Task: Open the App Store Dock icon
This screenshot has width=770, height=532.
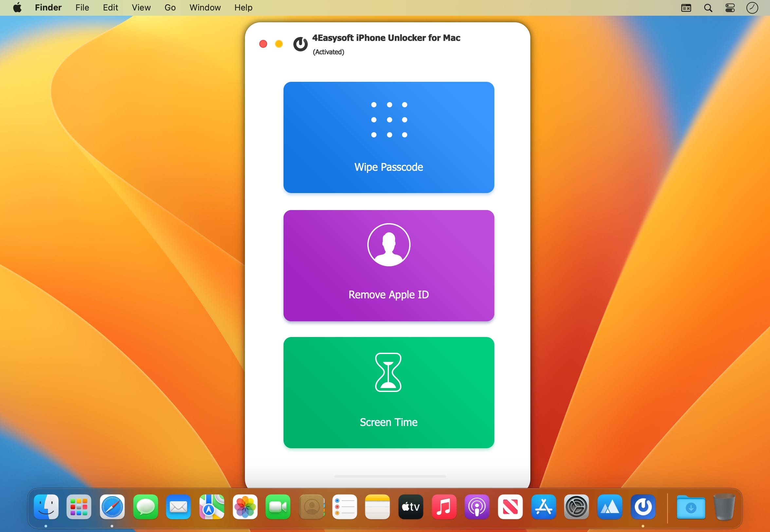Action: click(543, 507)
